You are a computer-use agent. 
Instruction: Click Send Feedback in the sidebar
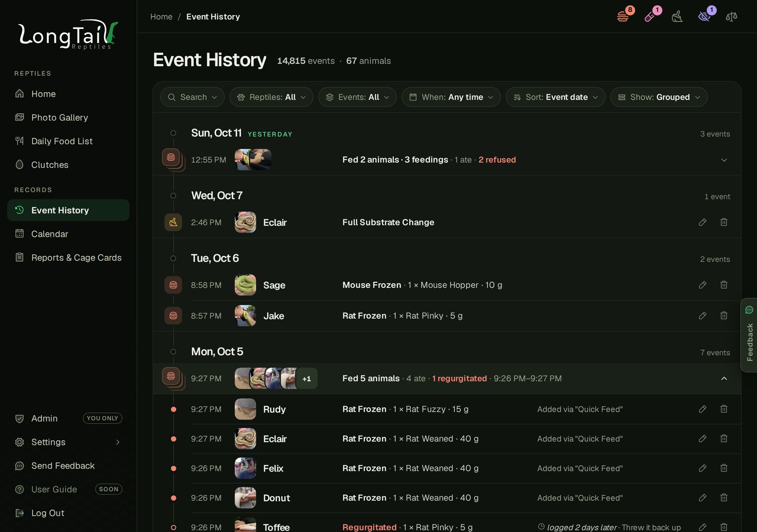pos(68,466)
